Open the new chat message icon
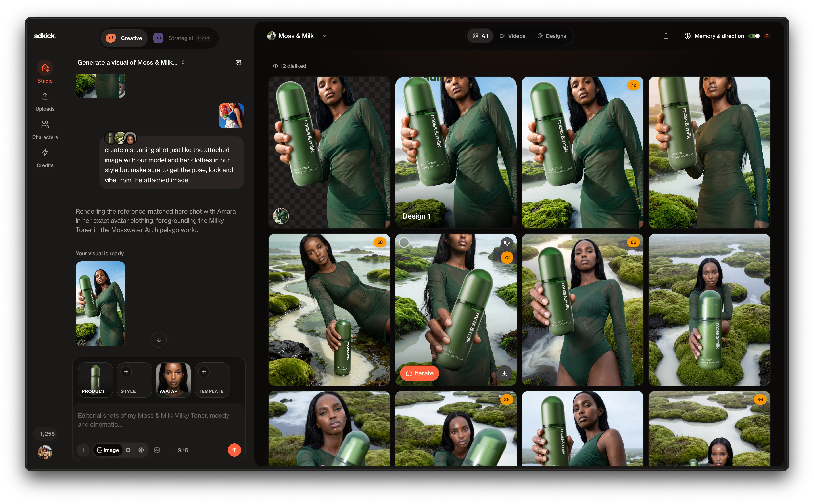This screenshot has width=814, height=504. point(238,63)
